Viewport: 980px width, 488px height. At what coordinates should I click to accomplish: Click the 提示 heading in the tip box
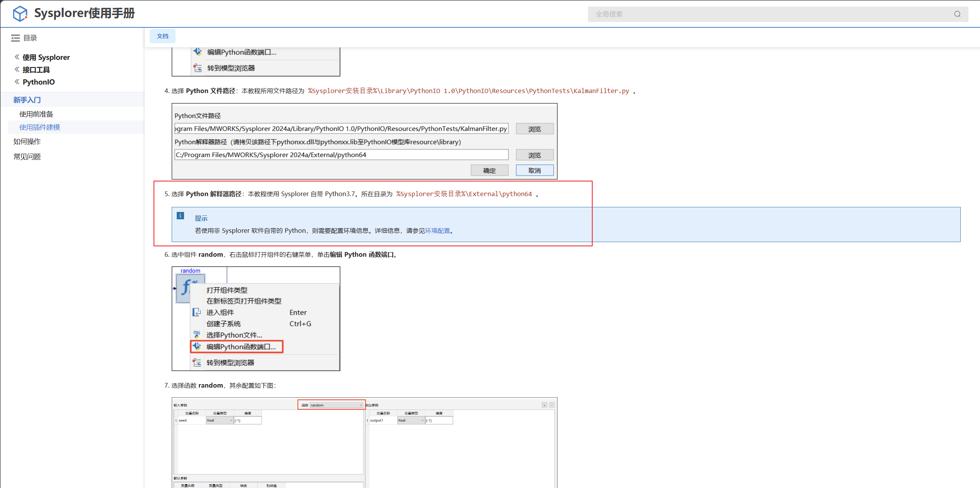click(x=201, y=218)
